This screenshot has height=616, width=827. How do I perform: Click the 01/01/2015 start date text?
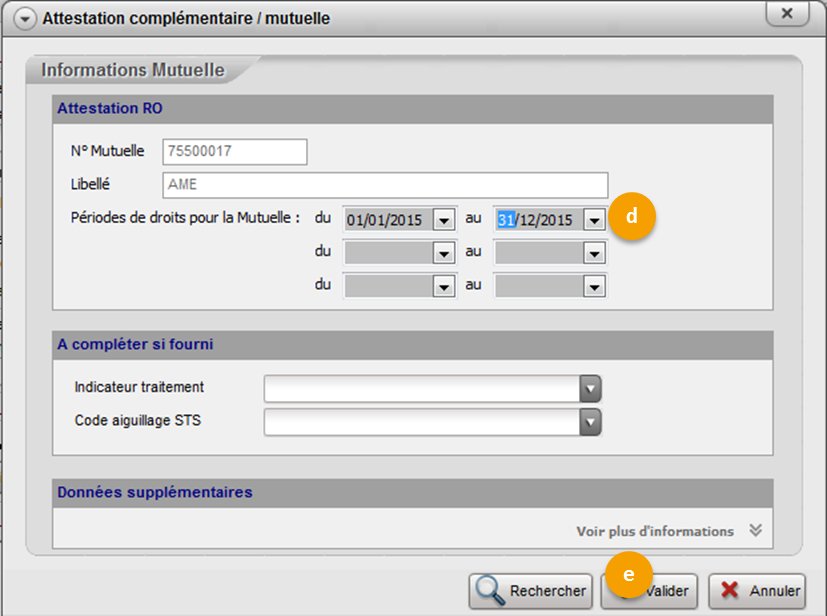tap(384, 220)
